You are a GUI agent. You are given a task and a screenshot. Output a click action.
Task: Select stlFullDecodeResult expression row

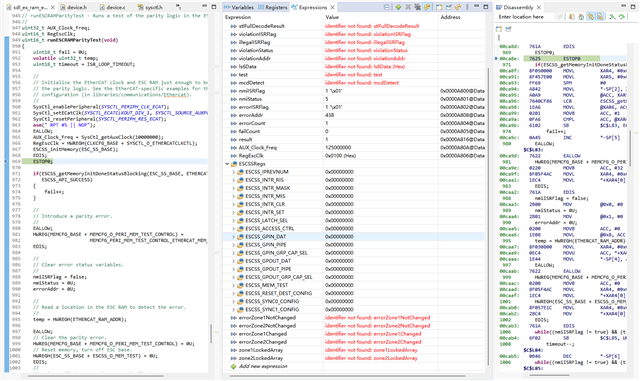coord(354,26)
